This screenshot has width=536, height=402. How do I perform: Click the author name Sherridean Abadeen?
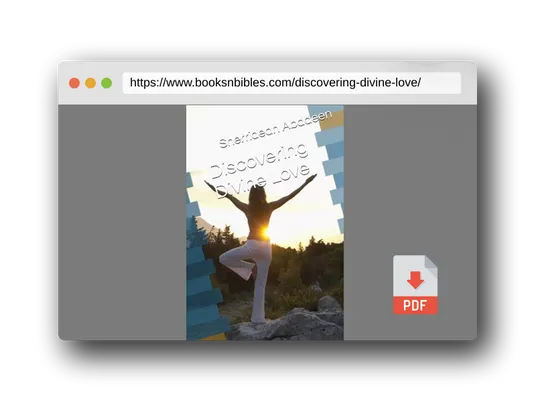(x=276, y=129)
